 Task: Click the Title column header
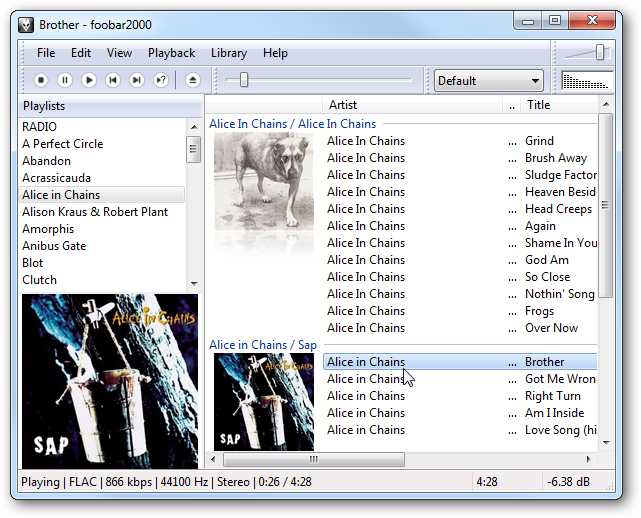(559, 105)
